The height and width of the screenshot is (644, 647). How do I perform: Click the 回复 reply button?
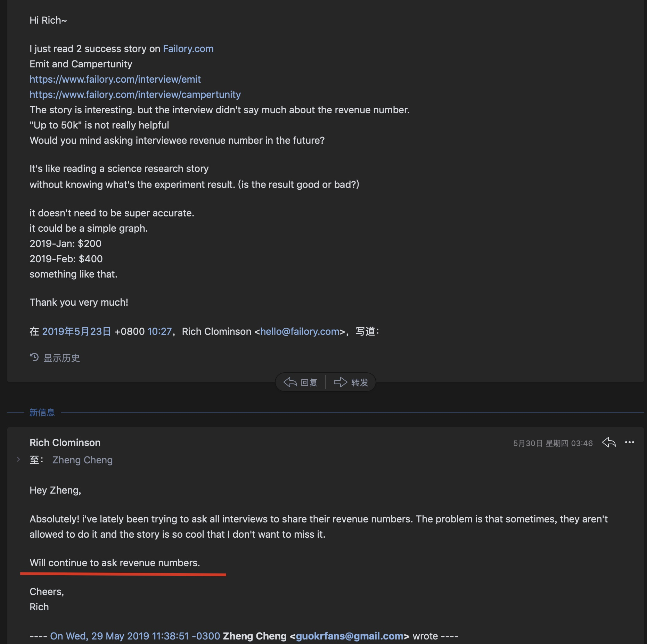tap(301, 382)
